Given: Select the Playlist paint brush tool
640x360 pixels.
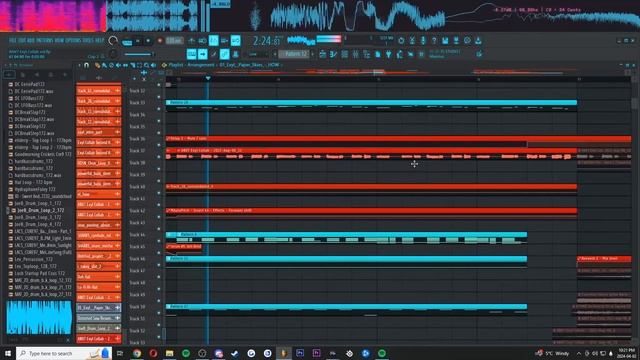Looking at the screenshot, I should tap(104, 65).
